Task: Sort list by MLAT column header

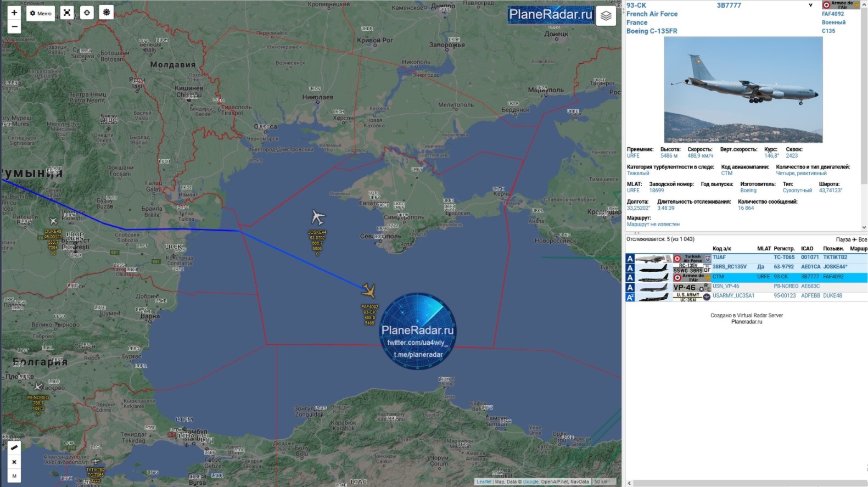Action: (764, 249)
